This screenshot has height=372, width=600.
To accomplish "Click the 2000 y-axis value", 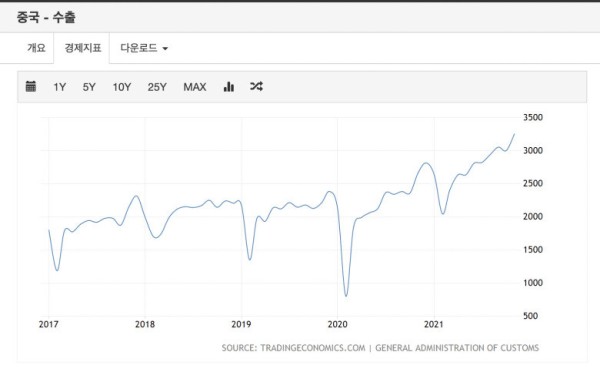I will [533, 216].
